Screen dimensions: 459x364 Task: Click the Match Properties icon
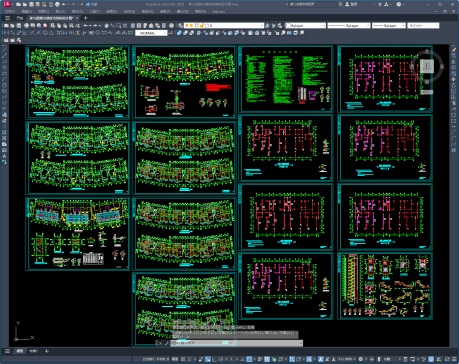(x=71, y=26)
